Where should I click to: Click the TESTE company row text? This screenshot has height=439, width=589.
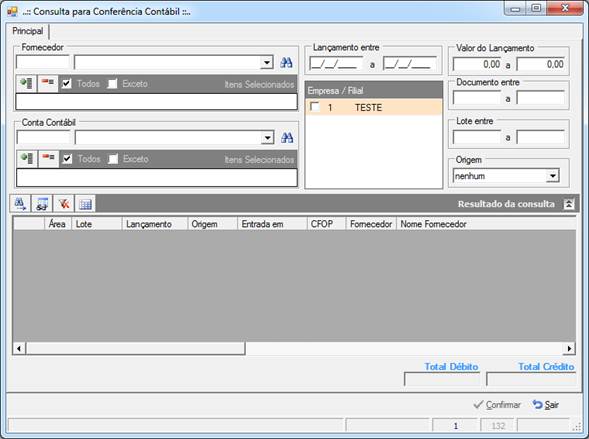368,108
